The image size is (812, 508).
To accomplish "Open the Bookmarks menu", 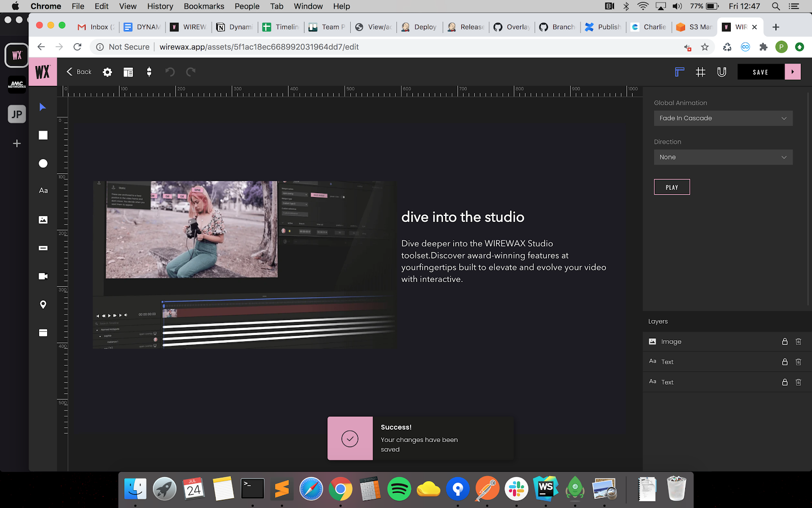I will pos(204,6).
